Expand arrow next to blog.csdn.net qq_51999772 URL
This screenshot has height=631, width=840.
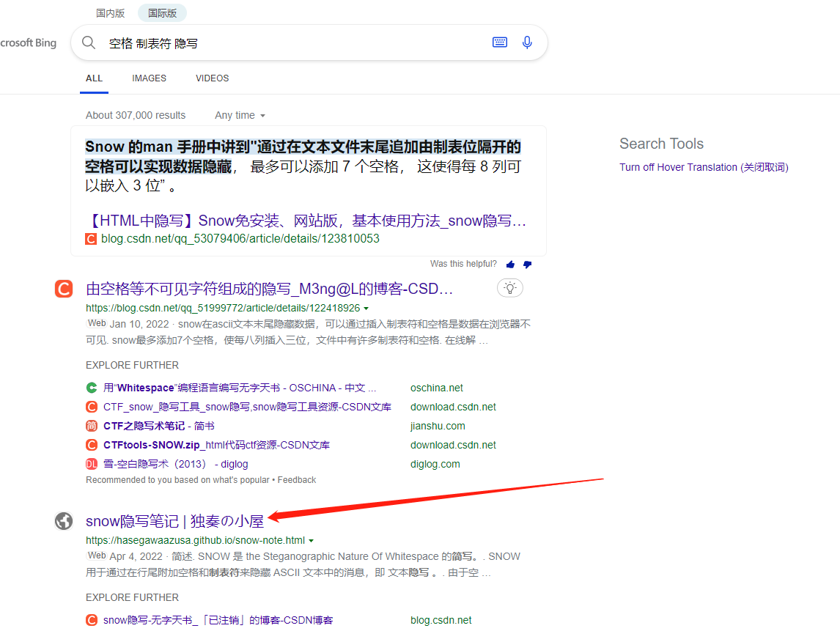(366, 309)
